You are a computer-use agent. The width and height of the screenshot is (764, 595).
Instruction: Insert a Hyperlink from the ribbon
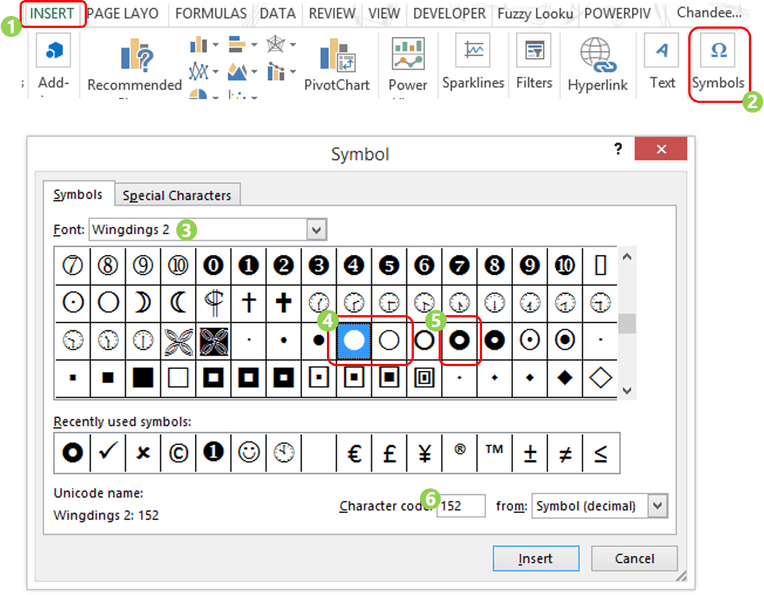[x=597, y=64]
